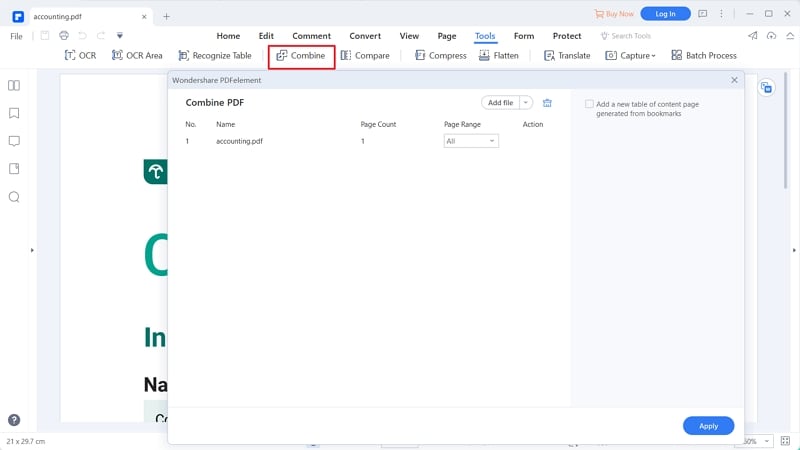The image size is (800, 450).
Task: Select the OCR Area tool
Action: click(x=137, y=56)
